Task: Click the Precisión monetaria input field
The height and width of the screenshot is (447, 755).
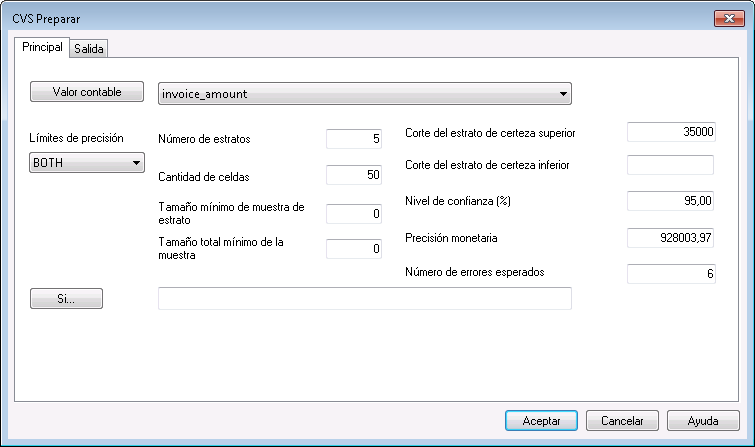Action: [670, 238]
